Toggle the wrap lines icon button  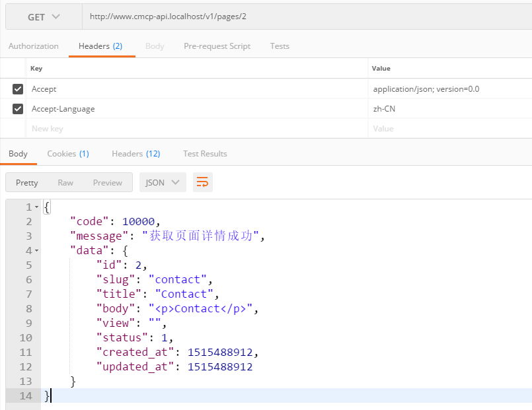pyautogui.click(x=203, y=182)
